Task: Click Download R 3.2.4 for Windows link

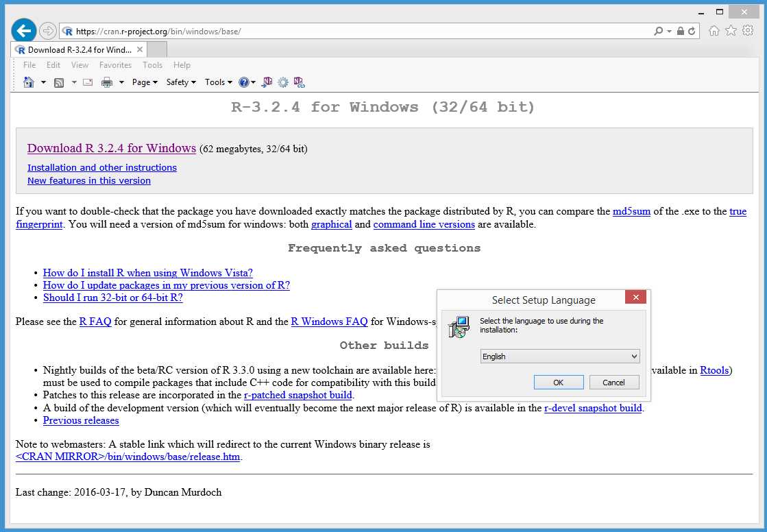Action: [112, 148]
